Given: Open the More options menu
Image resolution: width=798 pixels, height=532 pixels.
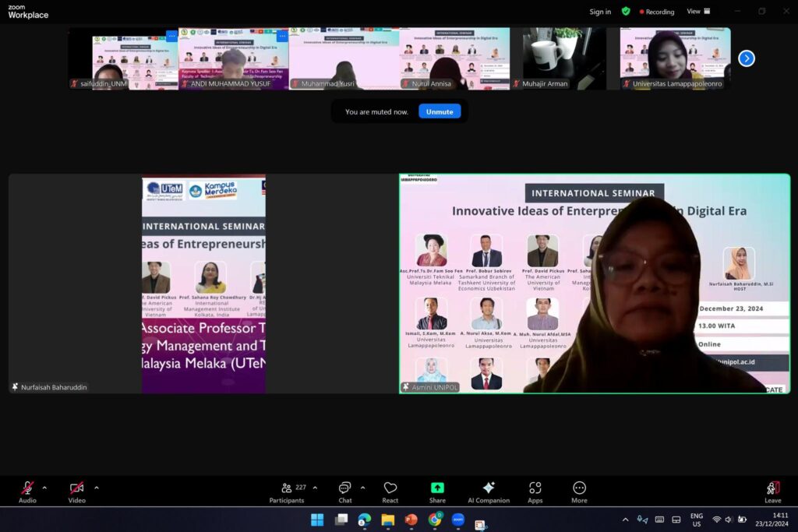Looking at the screenshot, I should tap(579, 488).
